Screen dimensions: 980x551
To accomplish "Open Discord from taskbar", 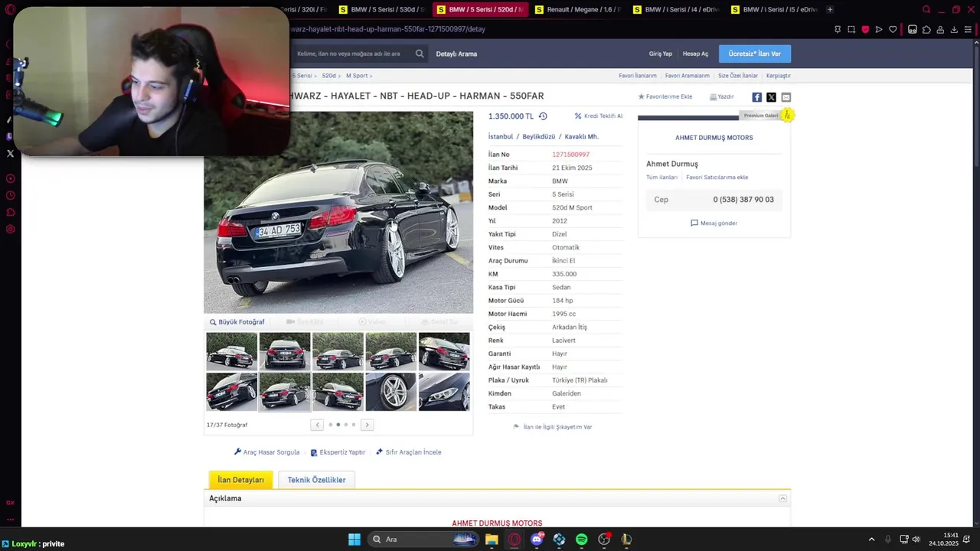I will pos(537,540).
